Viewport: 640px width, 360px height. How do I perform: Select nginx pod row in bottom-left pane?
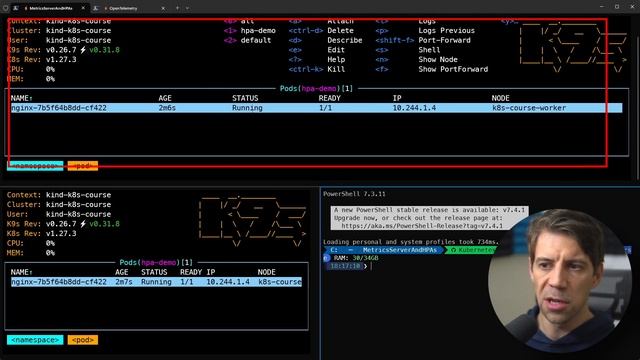point(156,282)
